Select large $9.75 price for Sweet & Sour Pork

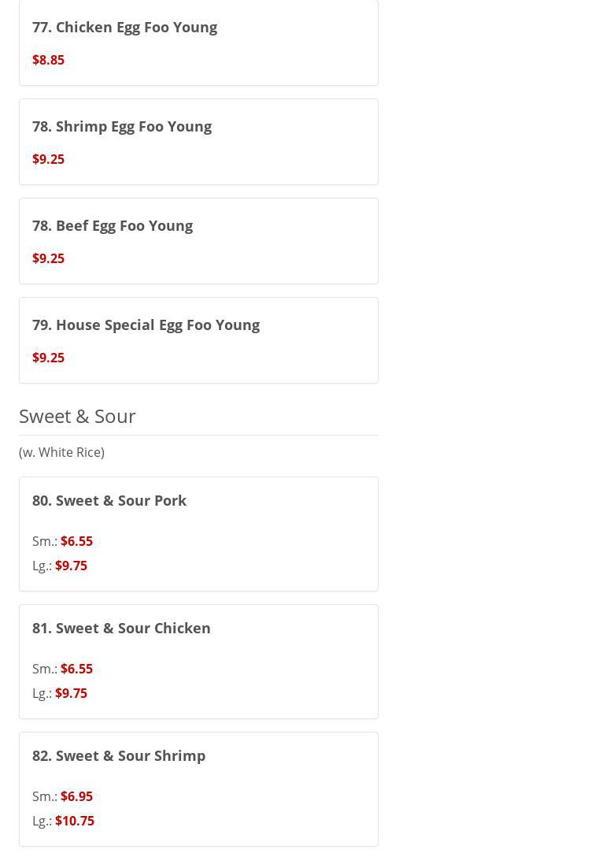[71, 566]
